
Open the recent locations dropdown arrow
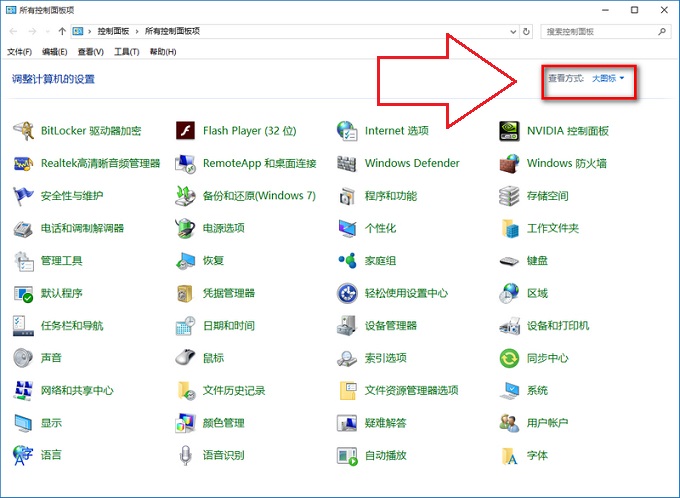[x=48, y=31]
